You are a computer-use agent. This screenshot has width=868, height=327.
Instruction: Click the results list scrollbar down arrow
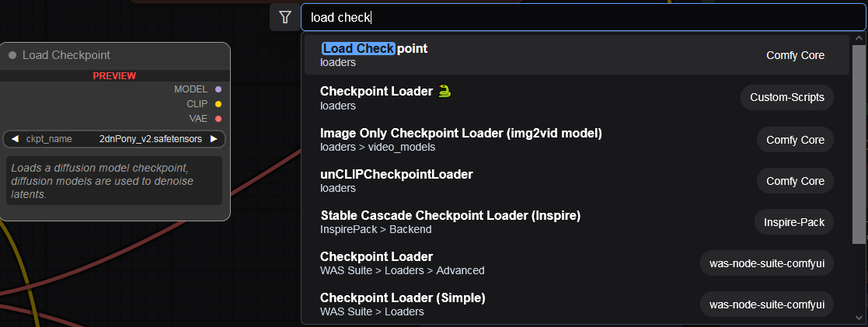(859, 317)
